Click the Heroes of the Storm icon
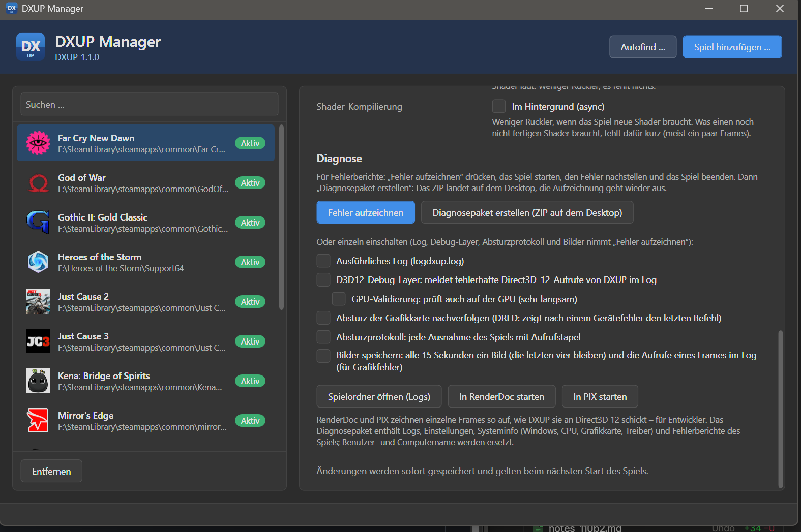Screen dimensions: 801x532 [38, 262]
